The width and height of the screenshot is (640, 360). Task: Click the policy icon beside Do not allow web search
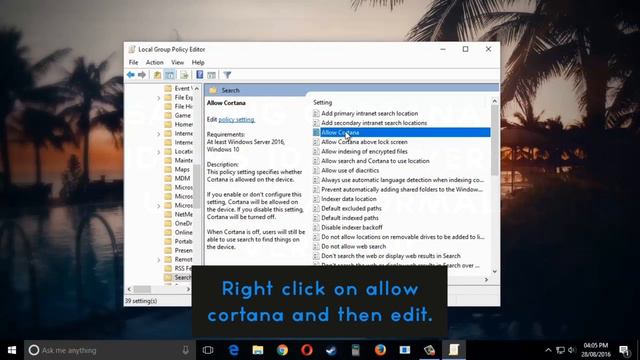pyautogui.click(x=316, y=246)
